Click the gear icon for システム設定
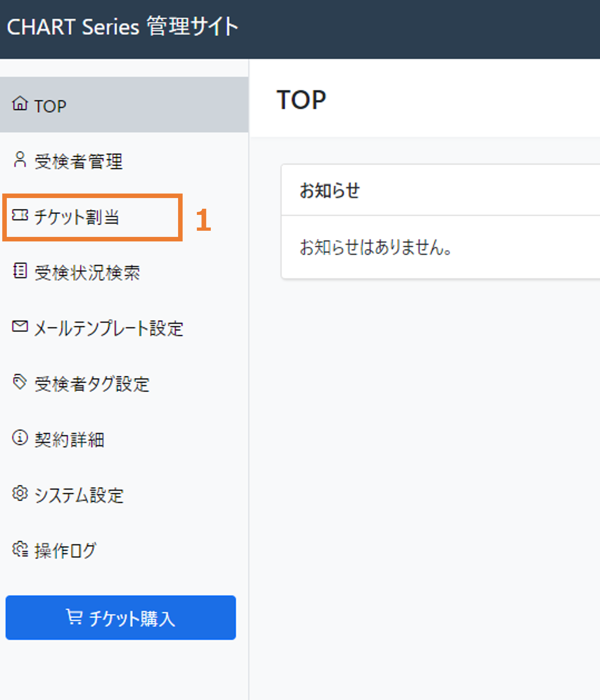Viewport: 600px width, 700px height. pos(20,493)
